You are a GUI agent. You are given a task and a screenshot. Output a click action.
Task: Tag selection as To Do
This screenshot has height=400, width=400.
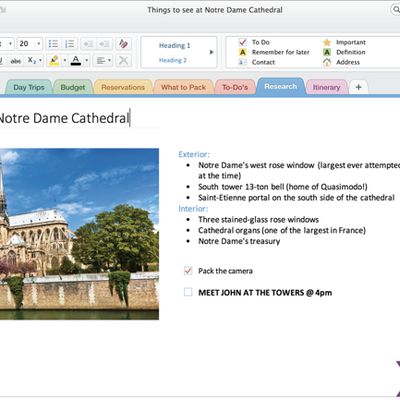pos(261,42)
